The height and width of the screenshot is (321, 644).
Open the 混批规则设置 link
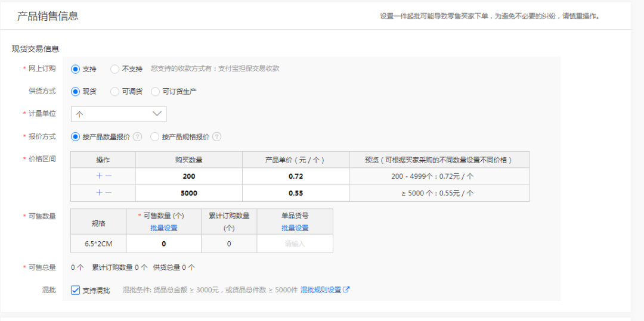[x=321, y=290]
